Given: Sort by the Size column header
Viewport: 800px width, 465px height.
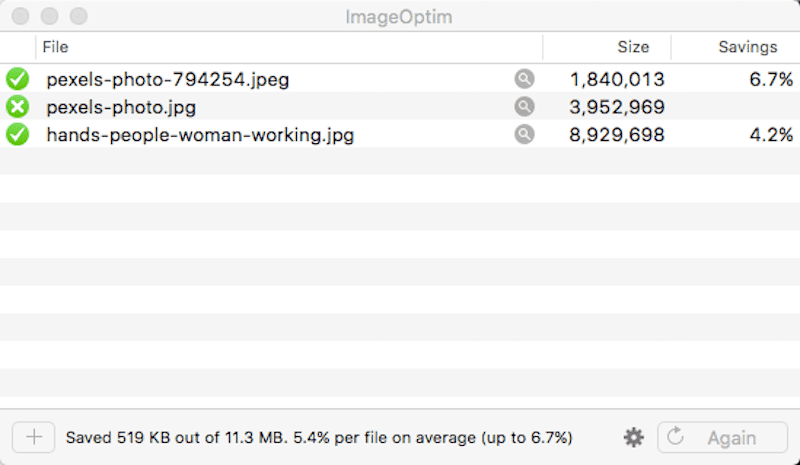Looking at the screenshot, I should click(607, 47).
